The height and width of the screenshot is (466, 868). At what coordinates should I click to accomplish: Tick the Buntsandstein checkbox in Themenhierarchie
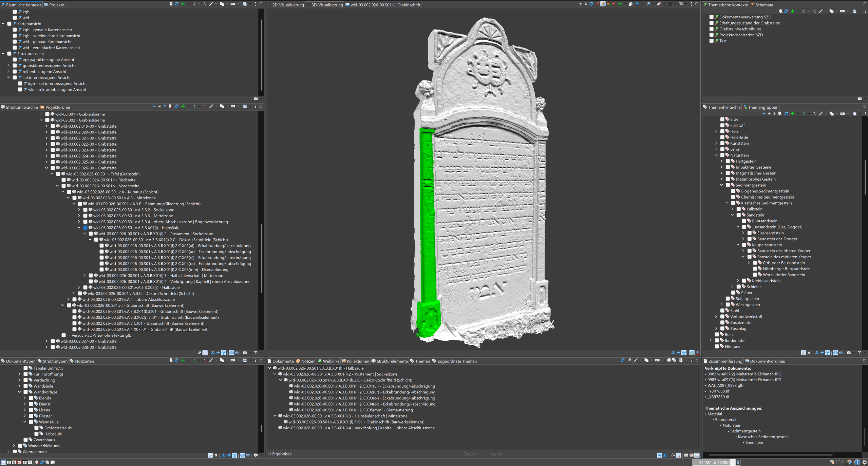[x=744, y=221]
